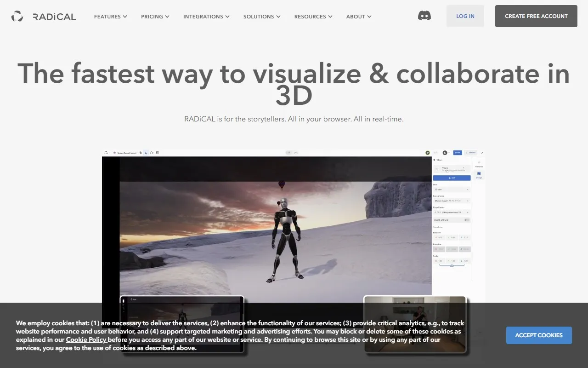Screen dimensions: 588x368
Task: Select the Design panel icon
Action: [479, 175]
